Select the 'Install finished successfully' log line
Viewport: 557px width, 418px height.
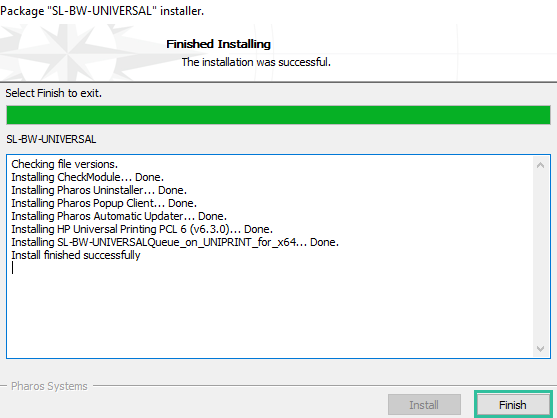[76, 255]
